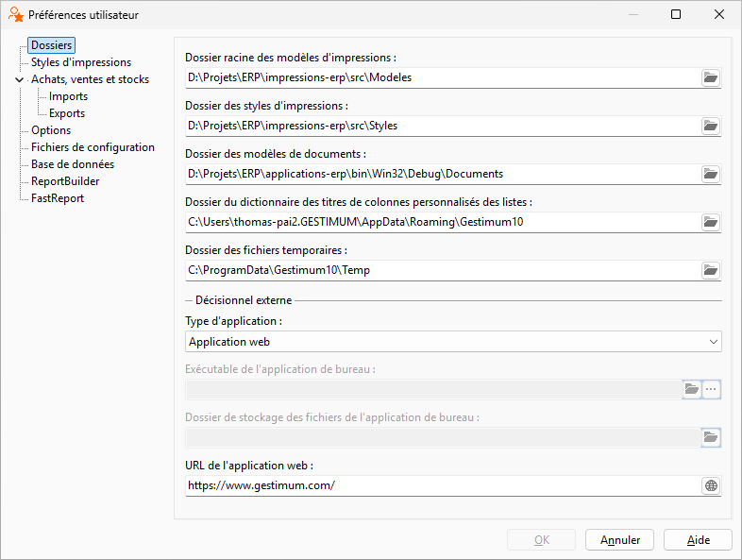742x560 pixels.
Task: Select Options in the preferences tree
Action: click(x=51, y=130)
